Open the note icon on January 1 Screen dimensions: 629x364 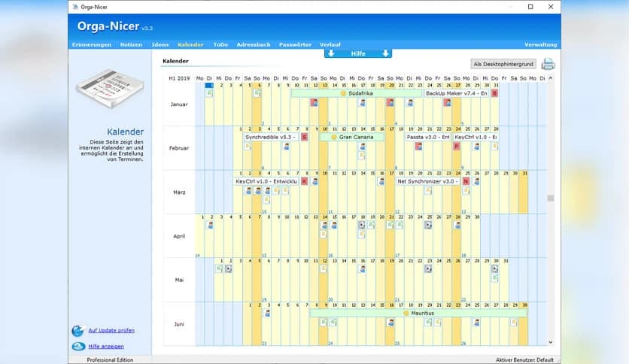pos(209,93)
